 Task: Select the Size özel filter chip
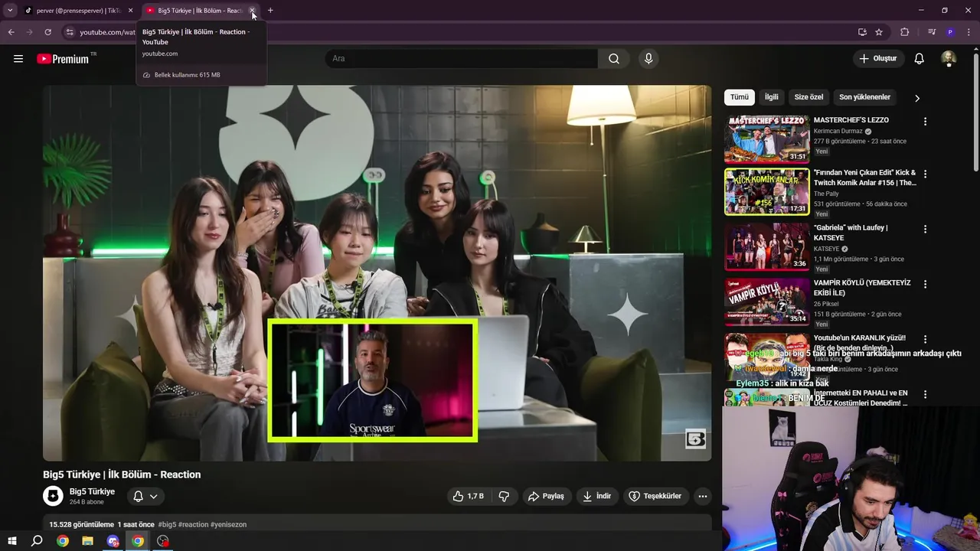point(808,97)
